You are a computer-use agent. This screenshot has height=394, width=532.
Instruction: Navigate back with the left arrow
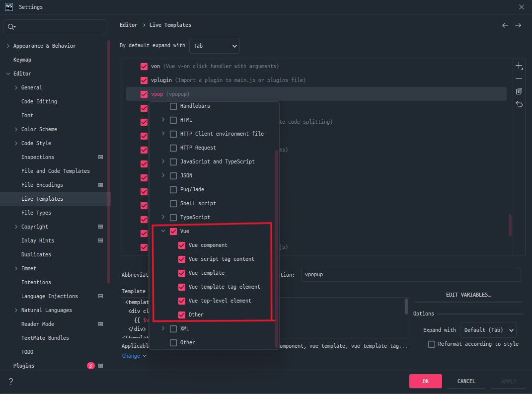pos(505,25)
